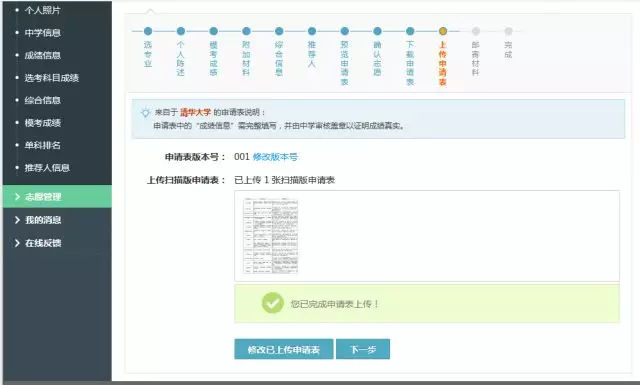This screenshot has width=640, height=385.
Task: Select 成绩信息 in the sidebar
Action: [x=42, y=55]
